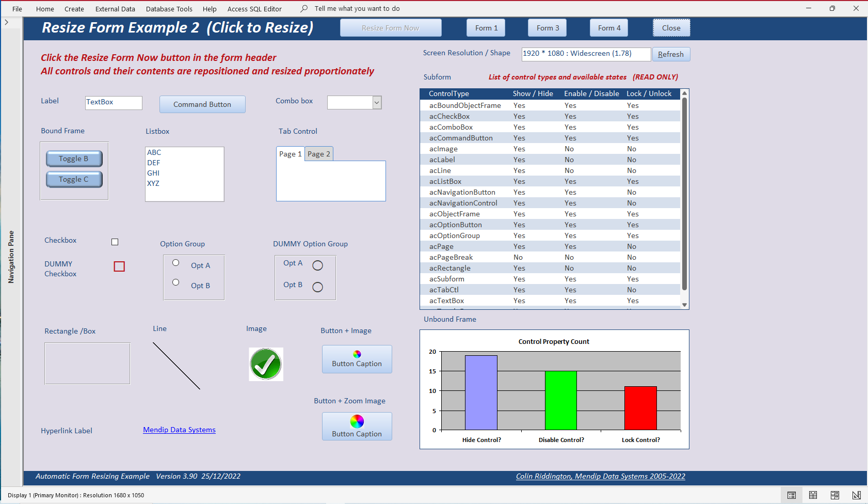Screen dimensions: 868x504
Task: Select Opt B in DUMMY Option Group
Action: coord(318,287)
